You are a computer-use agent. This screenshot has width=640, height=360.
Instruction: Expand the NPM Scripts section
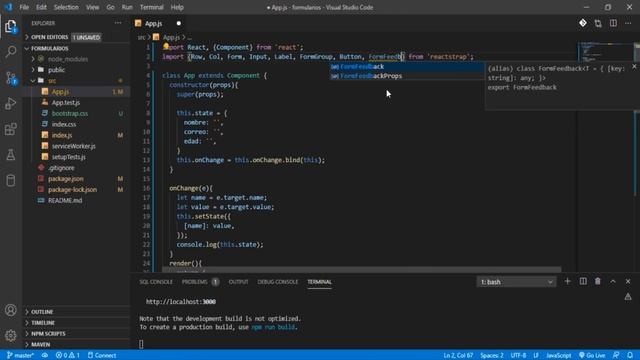[x=76, y=333]
